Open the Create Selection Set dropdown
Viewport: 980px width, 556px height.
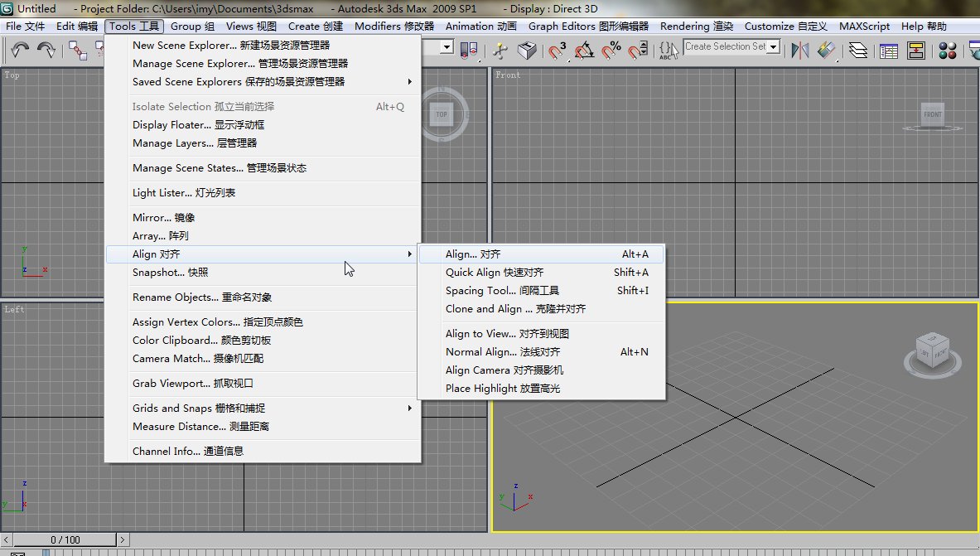point(774,46)
